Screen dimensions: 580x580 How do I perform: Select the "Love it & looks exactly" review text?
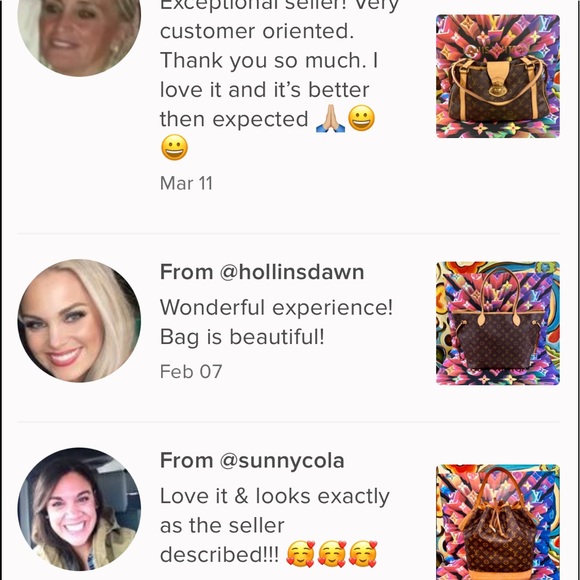click(x=275, y=496)
